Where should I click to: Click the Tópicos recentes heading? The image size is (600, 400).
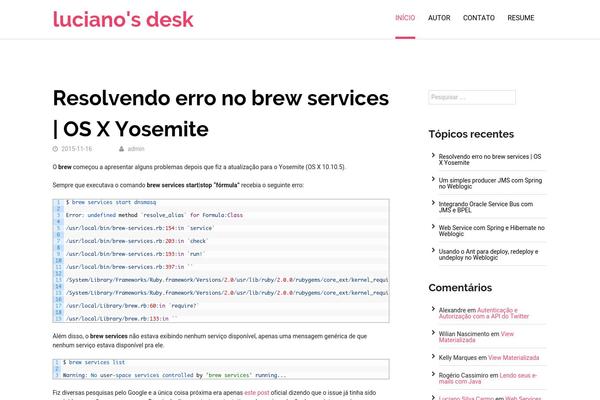point(471,134)
